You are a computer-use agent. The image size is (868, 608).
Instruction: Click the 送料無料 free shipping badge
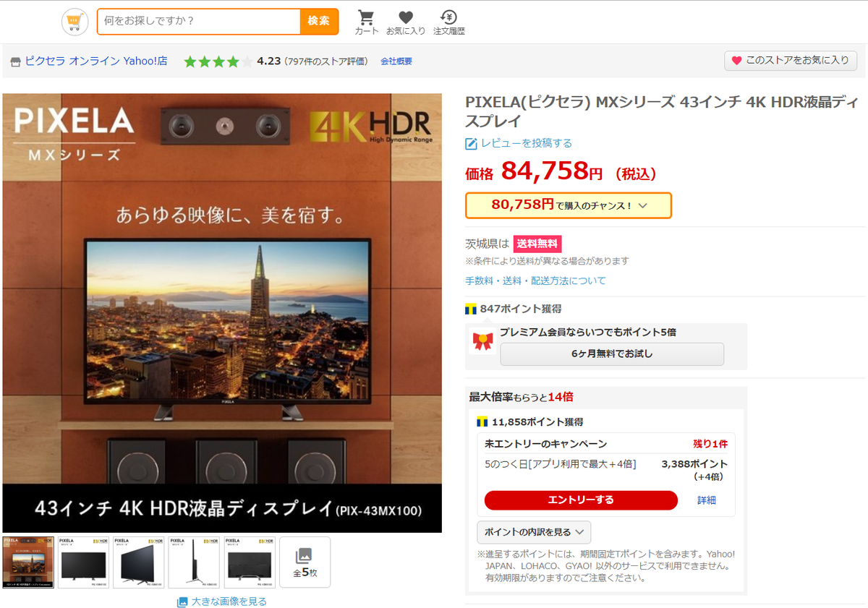tap(537, 244)
